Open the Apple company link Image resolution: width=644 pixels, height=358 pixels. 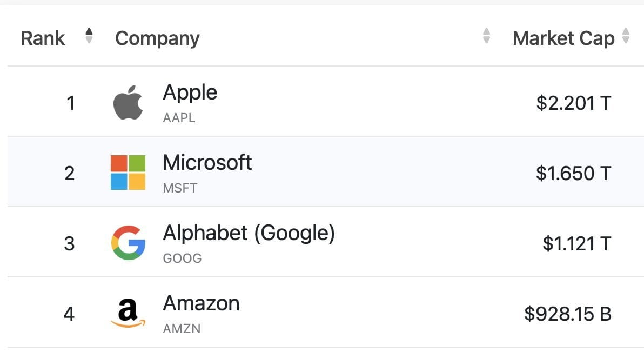click(x=190, y=92)
